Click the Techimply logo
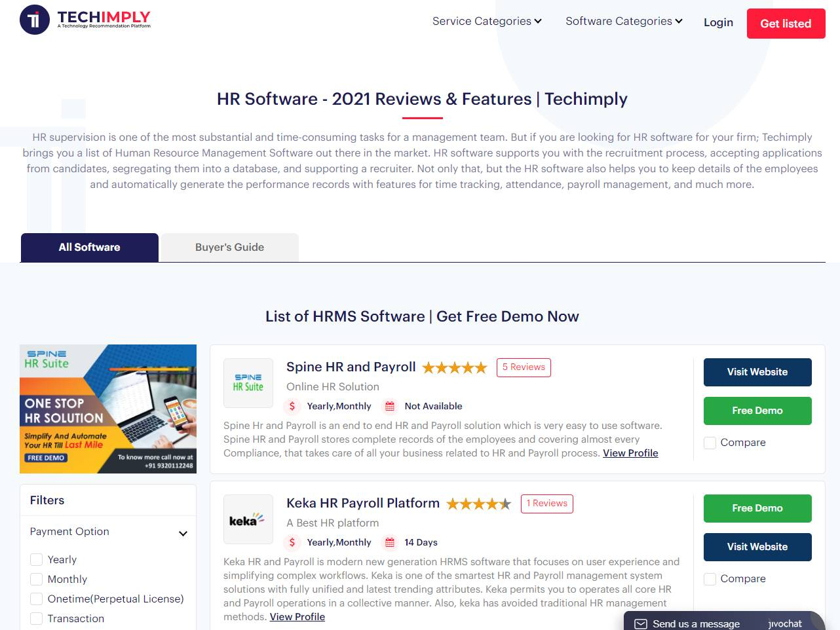 (85, 20)
